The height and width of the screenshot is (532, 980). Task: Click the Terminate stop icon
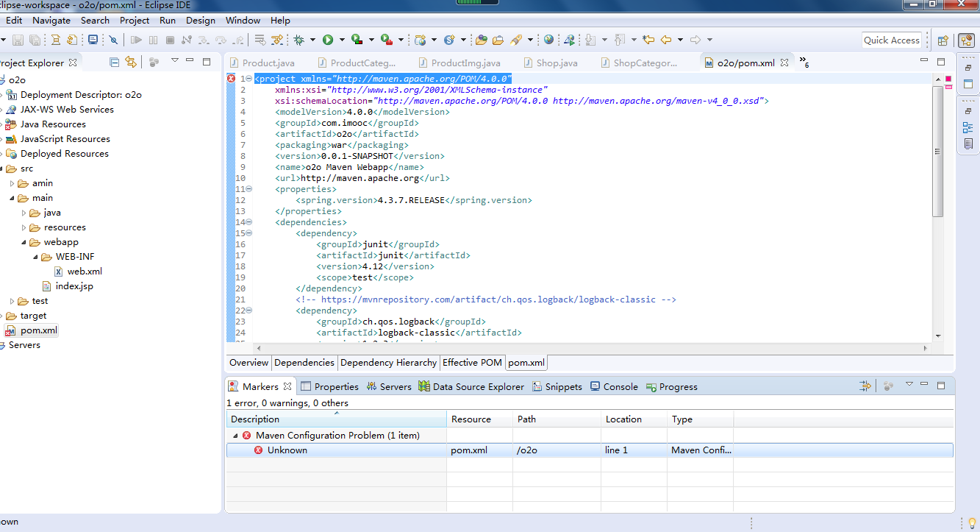170,40
